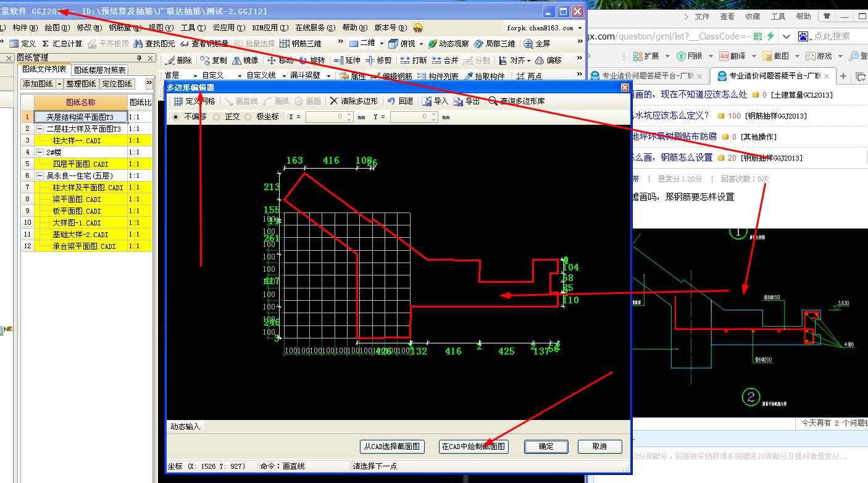Viewport: 868px width, 483px height.
Task: Collapse 二层柱大样及平面图T3 tree node
Action: [40, 129]
